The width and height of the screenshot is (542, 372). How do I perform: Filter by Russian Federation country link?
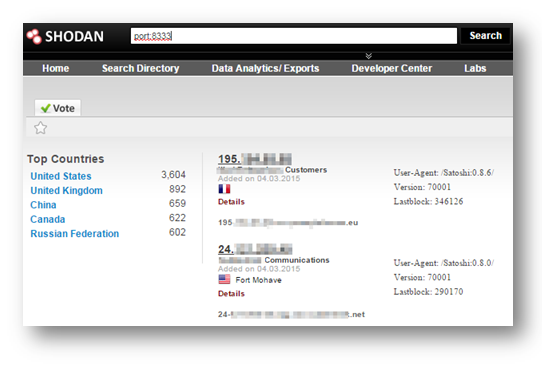[75, 234]
